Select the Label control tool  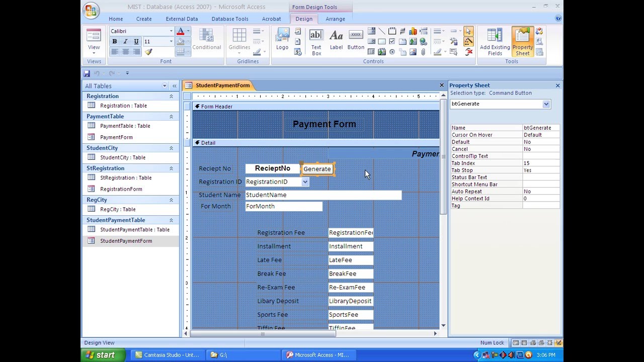[336, 40]
